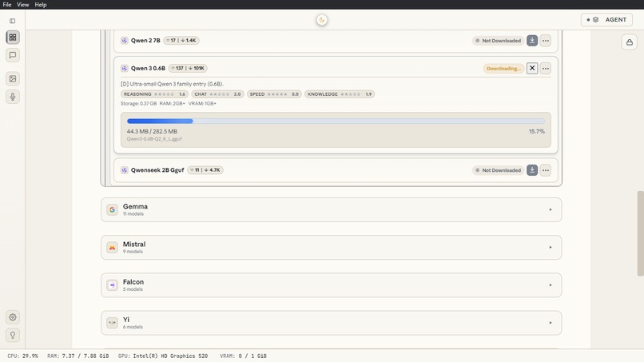The image size is (644, 362).
Task: Click the download progress bar
Action: [x=336, y=121]
